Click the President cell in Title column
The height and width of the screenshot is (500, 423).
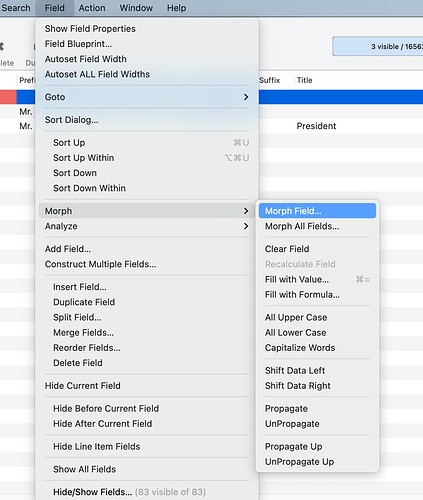tap(316, 126)
